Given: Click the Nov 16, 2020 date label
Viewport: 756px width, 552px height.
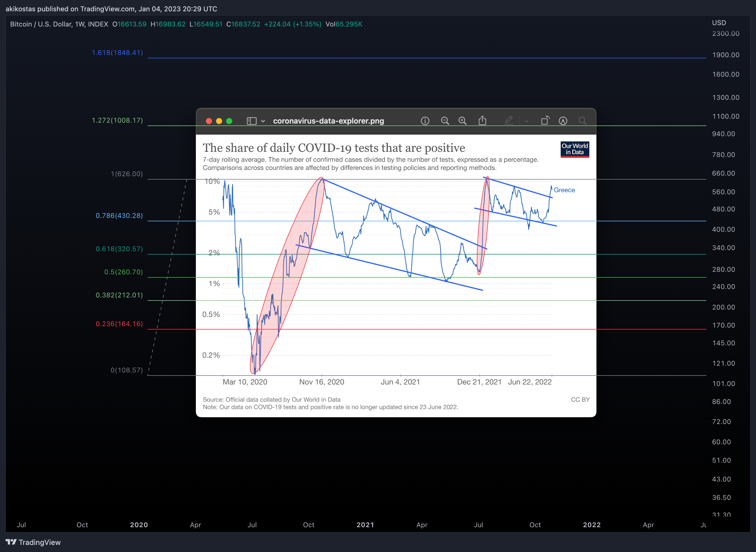Looking at the screenshot, I should coord(321,382).
